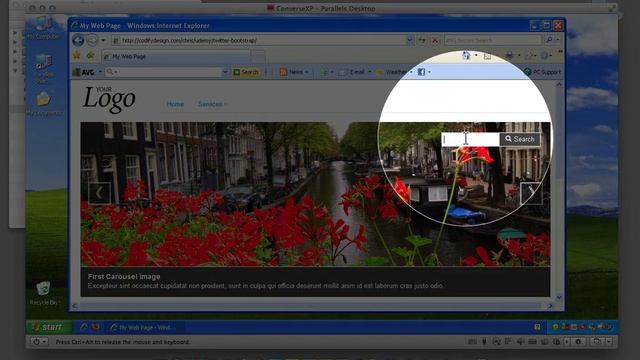Click the carousel previous slide arrow
Image resolution: width=640 pixels, height=360 pixels.
click(x=99, y=193)
